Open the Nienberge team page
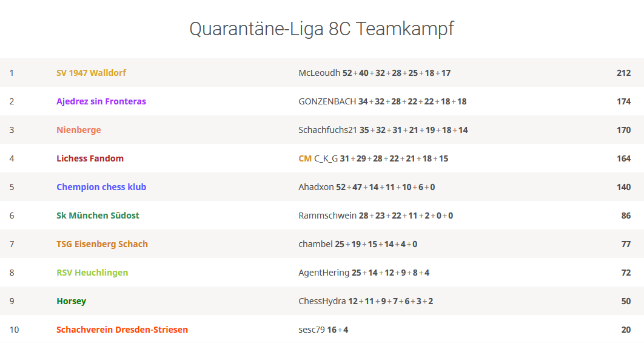 point(79,130)
